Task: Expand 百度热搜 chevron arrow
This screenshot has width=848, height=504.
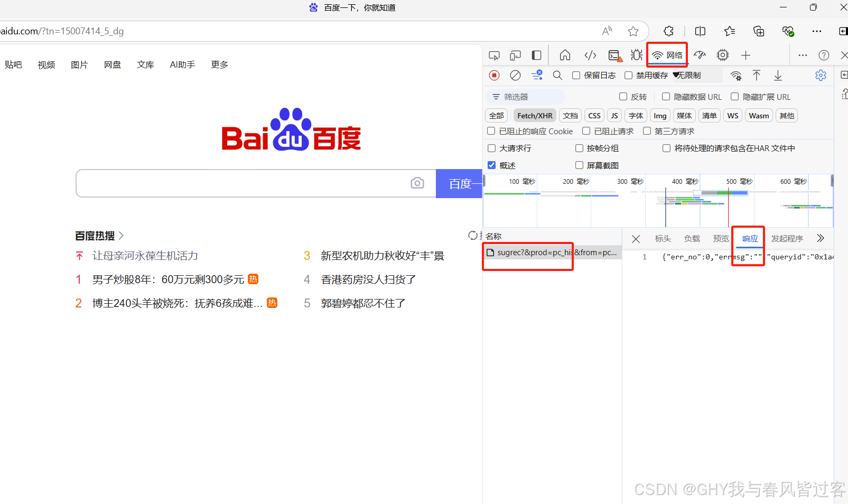Action: click(121, 236)
